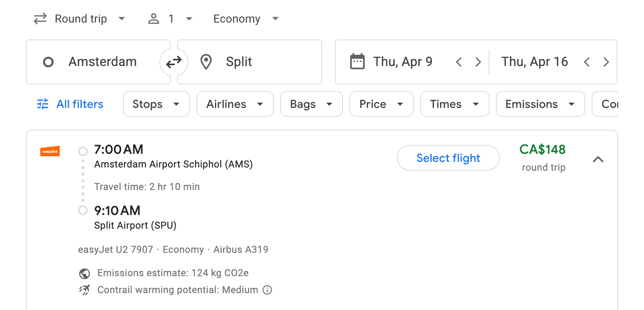Open the Economy cabin class dropdown
644x310 pixels.
pos(246,19)
